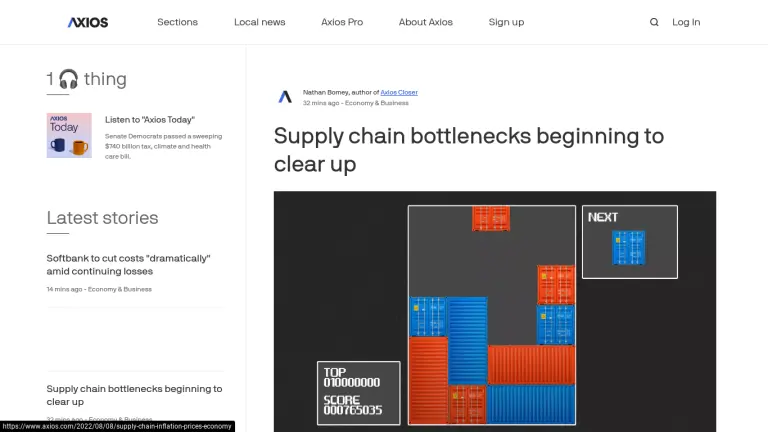Image resolution: width=768 pixels, height=432 pixels.
Task: Click the Axios logo
Action: coord(88,22)
